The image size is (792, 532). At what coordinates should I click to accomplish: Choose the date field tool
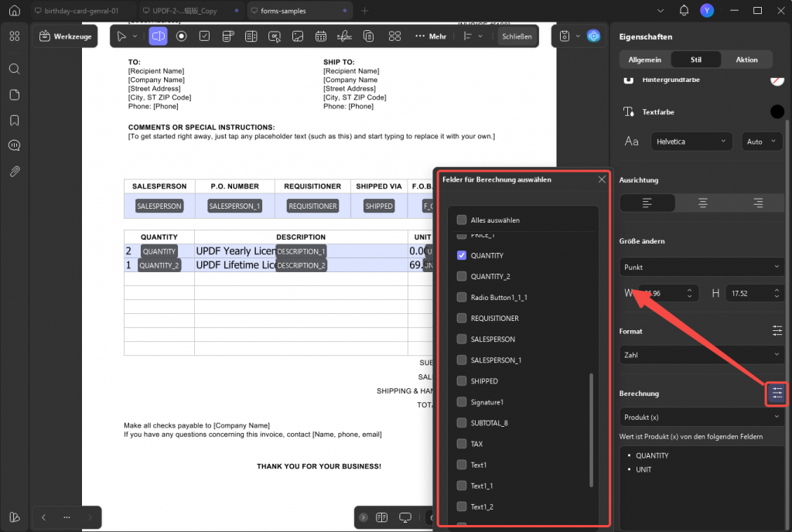tap(321, 36)
